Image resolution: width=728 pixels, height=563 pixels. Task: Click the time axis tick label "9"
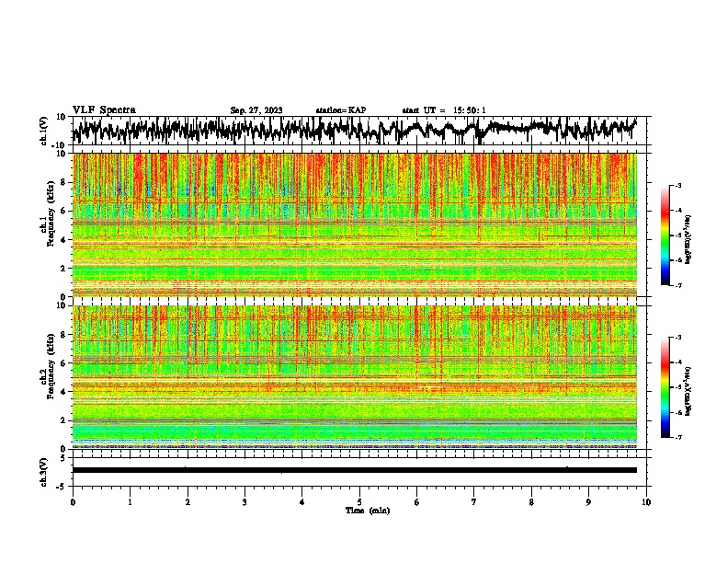[x=588, y=502]
